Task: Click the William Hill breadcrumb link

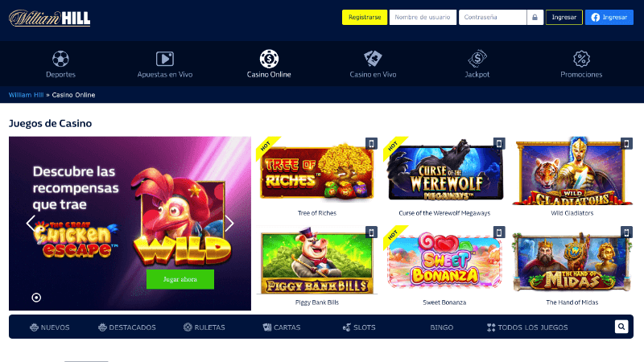Action: 27,95
